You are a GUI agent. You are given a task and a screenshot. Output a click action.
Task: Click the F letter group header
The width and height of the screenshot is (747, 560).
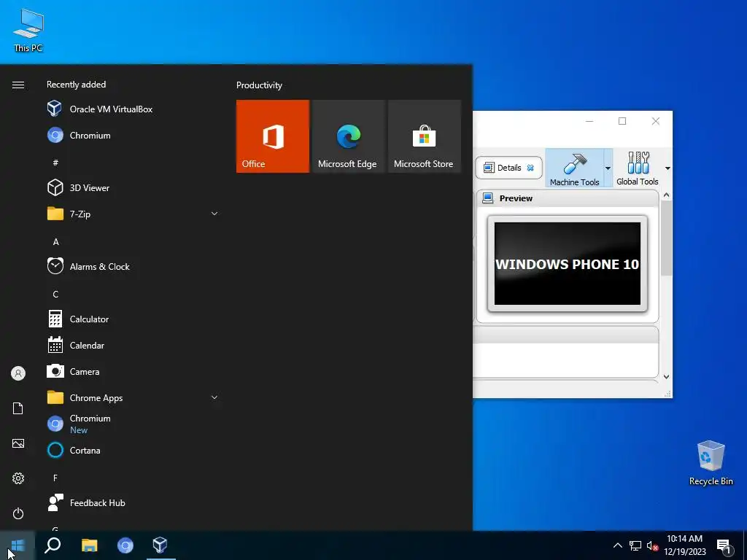click(x=55, y=478)
